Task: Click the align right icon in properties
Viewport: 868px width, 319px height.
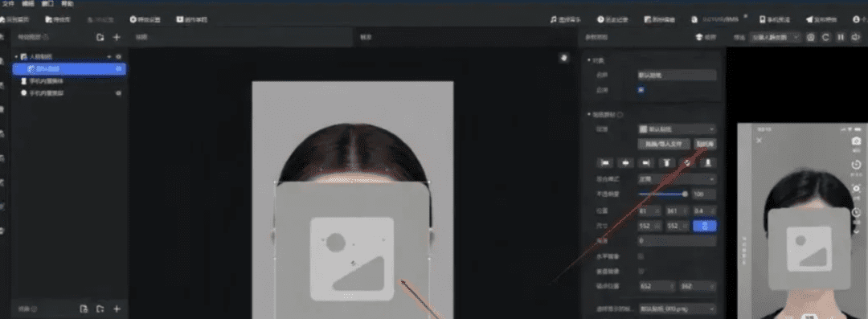Action: point(646,163)
